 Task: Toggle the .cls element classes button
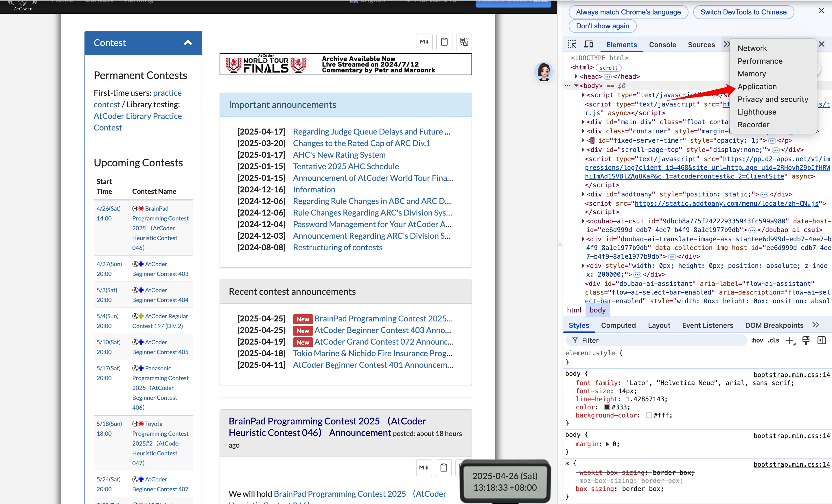774,341
